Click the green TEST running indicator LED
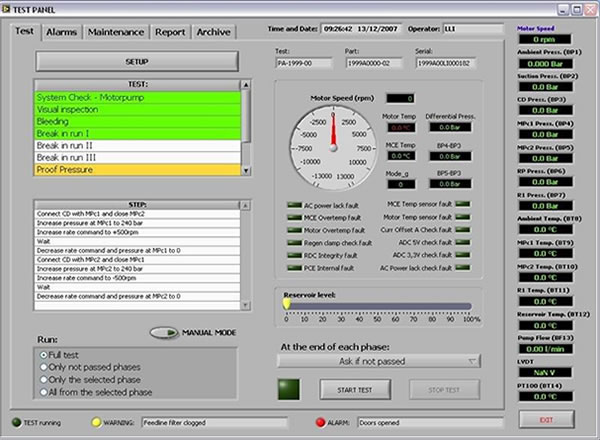The height and width of the screenshot is (440, 600). pos(14,423)
